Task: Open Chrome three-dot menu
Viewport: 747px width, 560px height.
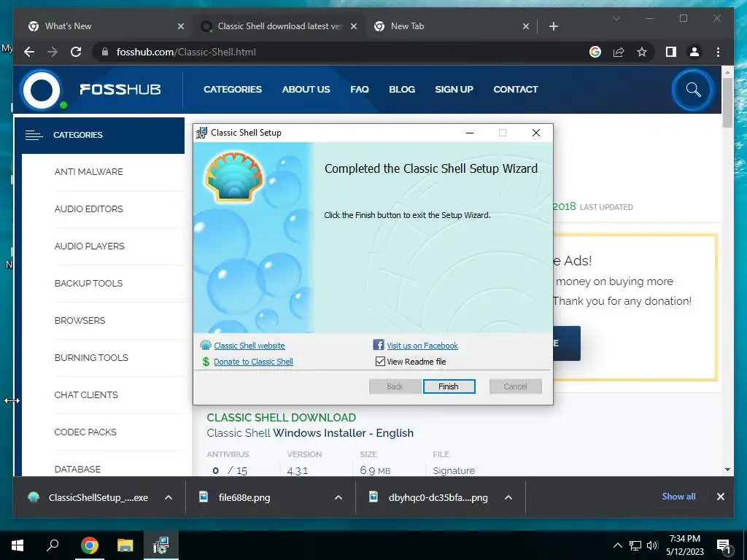Action: (x=718, y=52)
